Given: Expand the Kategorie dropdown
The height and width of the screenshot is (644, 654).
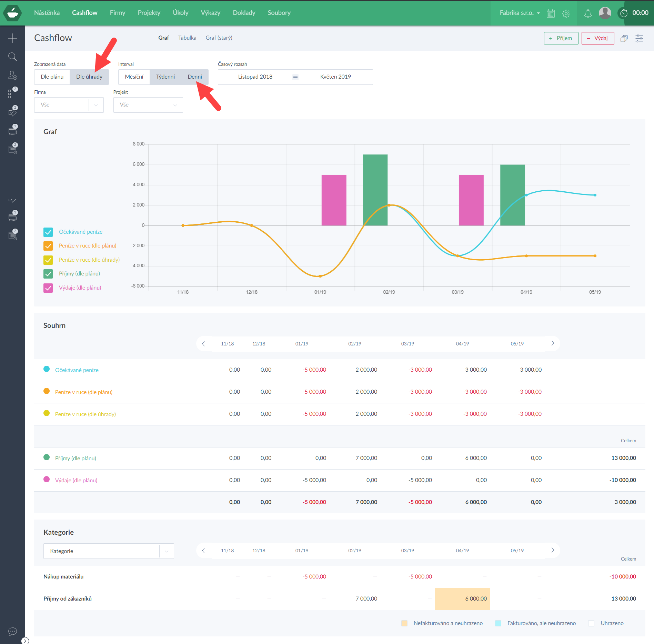Looking at the screenshot, I should pyautogui.click(x=108, y=551).
